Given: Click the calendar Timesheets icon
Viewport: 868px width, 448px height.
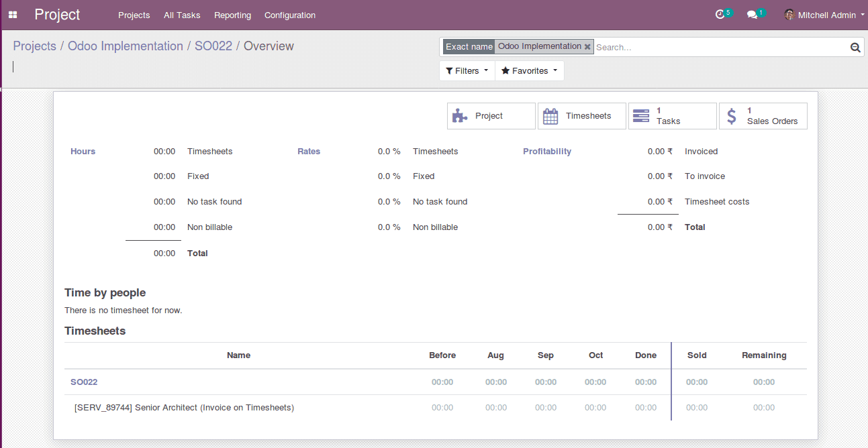Looking at the screenshot, I should (x=550, y=116).
